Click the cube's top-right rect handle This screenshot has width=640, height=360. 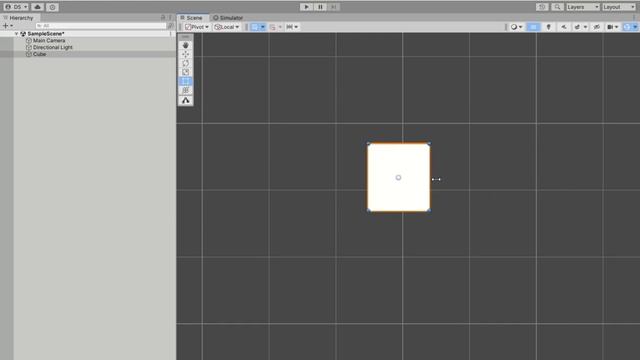pos(429,144)
